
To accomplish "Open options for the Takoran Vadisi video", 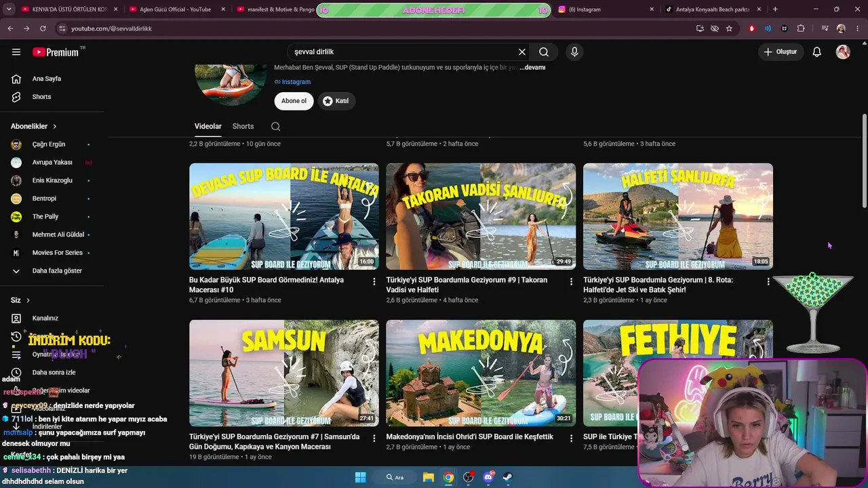I will tap(571, 281).
